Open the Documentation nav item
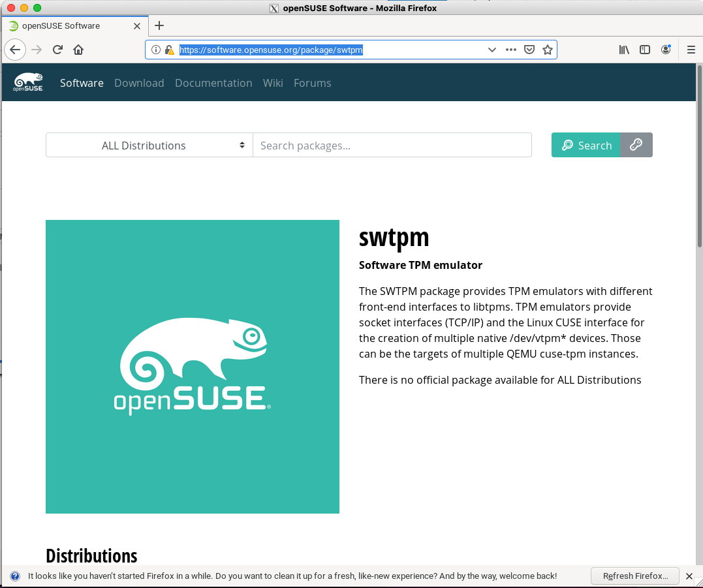 coord(213,83)
